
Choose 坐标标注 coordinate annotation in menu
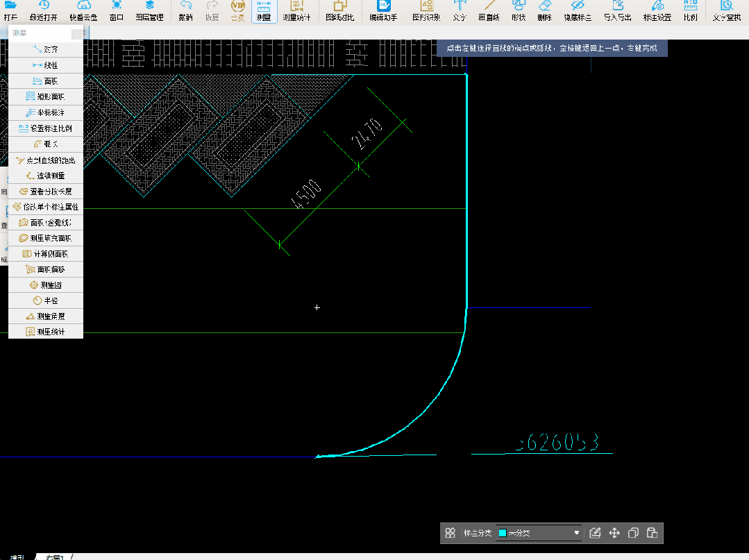click(x=46, y=112)
